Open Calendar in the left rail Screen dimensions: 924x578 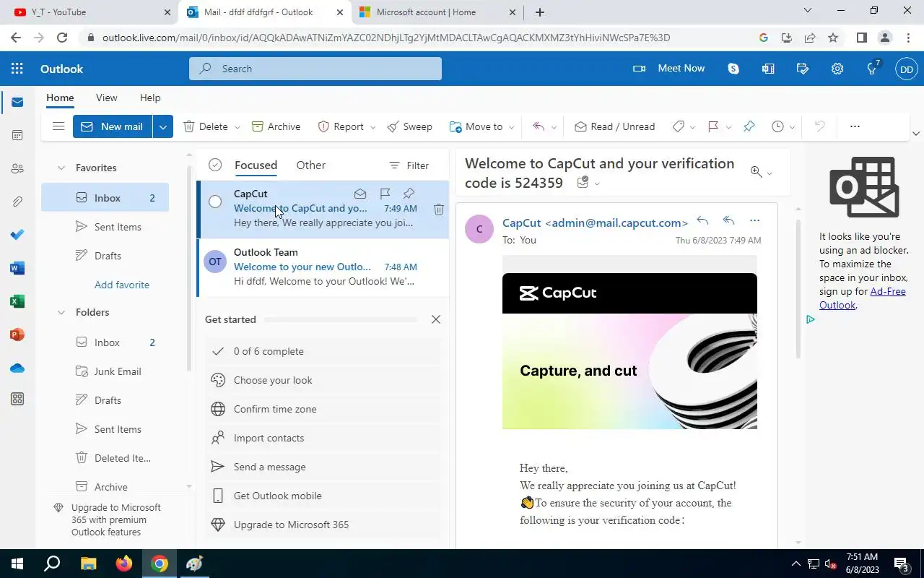(17, 135)
